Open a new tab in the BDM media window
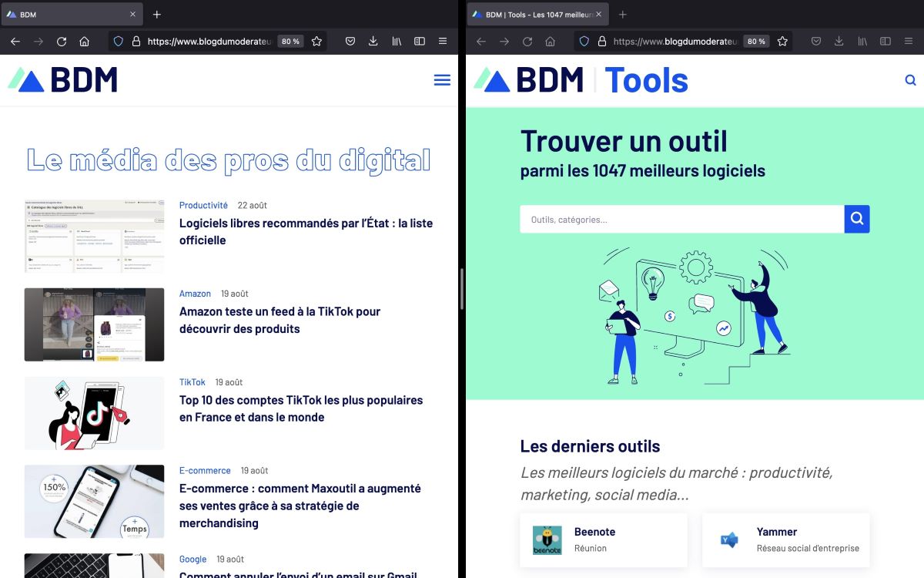Image resolution: width=924 pixels, height=578 pixels. click(x=157, y=15)
